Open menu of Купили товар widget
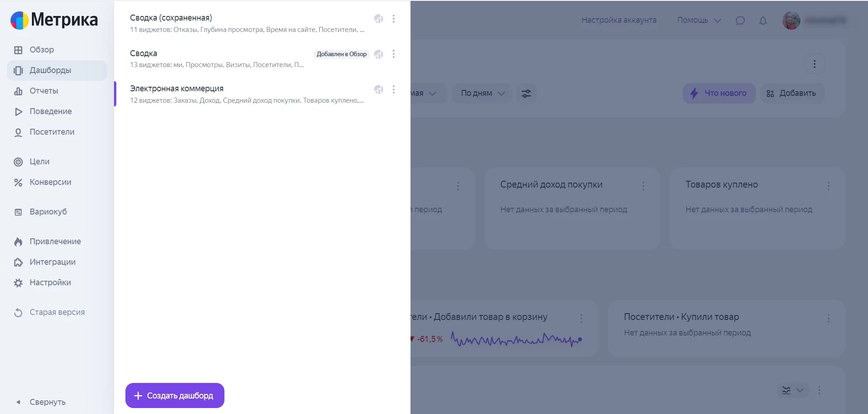The height and width of the screenshot is (414, 868). point(828,318)
